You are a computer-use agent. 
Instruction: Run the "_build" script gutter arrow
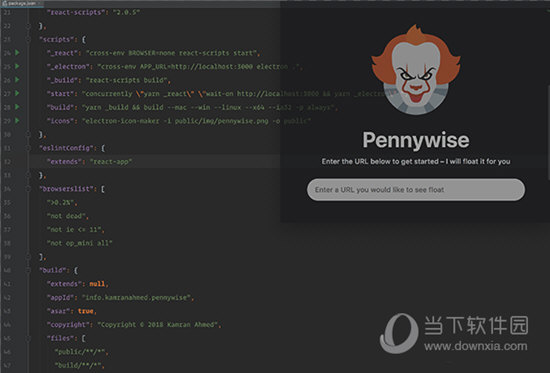(17, 80)
